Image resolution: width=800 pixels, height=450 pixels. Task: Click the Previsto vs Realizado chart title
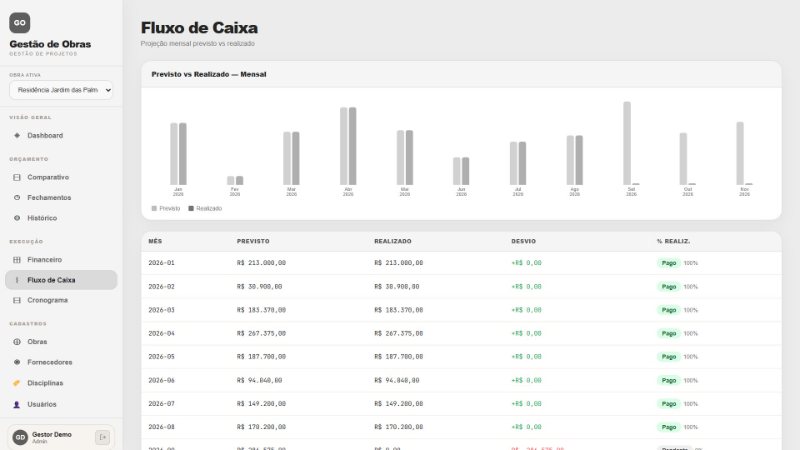[x=209, y=74]
